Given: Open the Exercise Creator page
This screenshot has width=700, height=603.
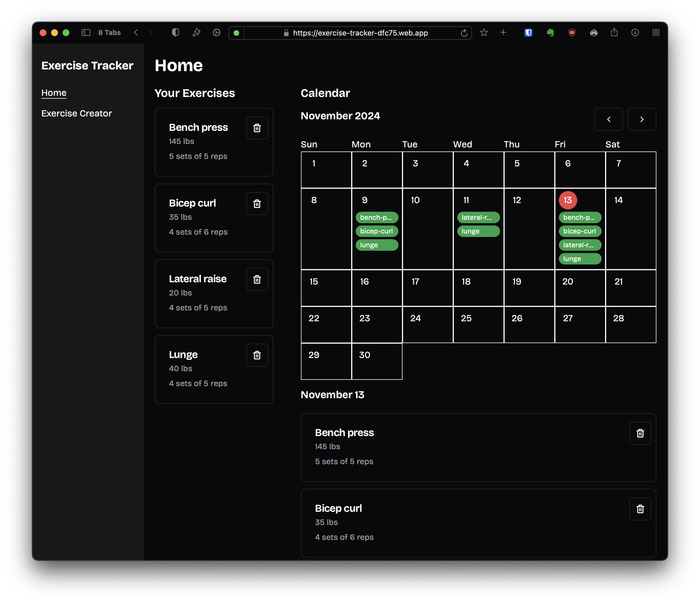Looking at the screenshot, I should (76, 114).
